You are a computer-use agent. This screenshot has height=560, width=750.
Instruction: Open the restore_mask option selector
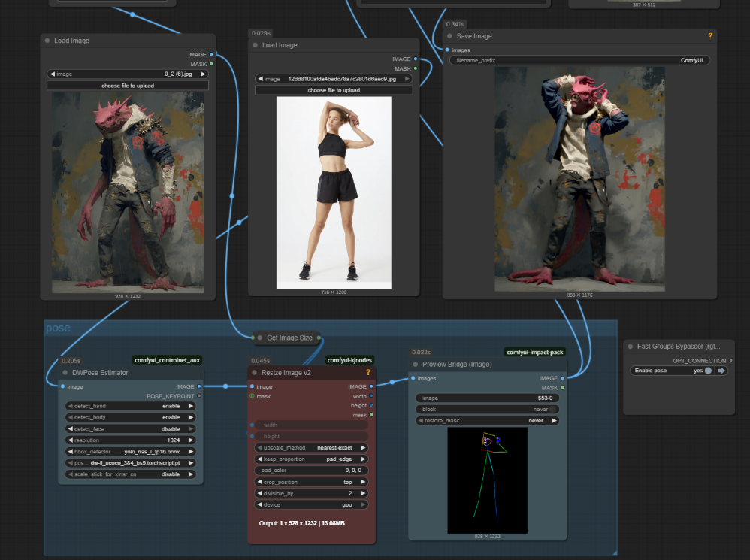point(487,421)
